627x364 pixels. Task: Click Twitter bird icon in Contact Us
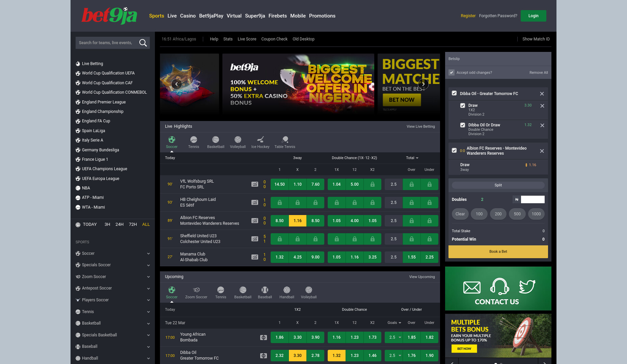point(527,287)
